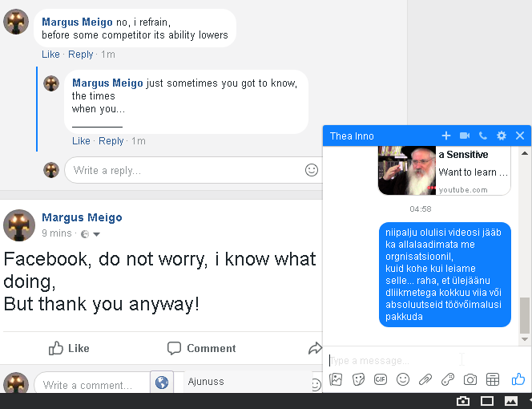The height and width of the screenshot is (409, 532).
Task: Choose a sticker in chat
Action: tap(358, 379)
